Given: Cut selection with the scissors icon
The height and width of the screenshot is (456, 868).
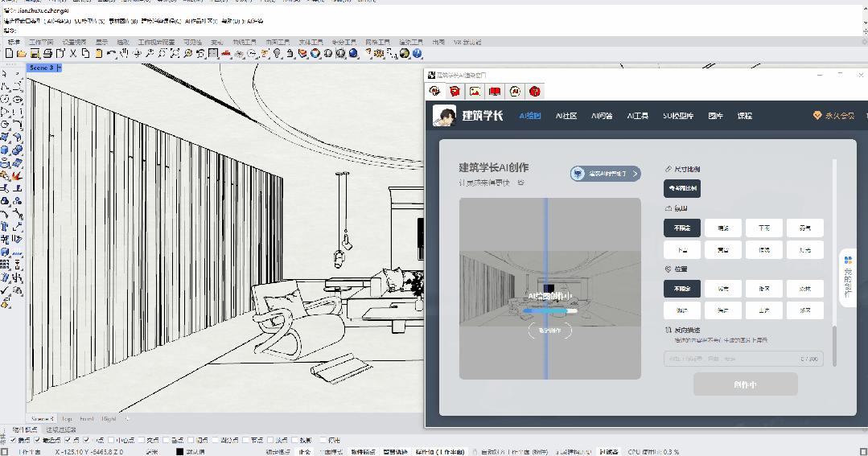Looking at the screenshot, I should (73, 53).
